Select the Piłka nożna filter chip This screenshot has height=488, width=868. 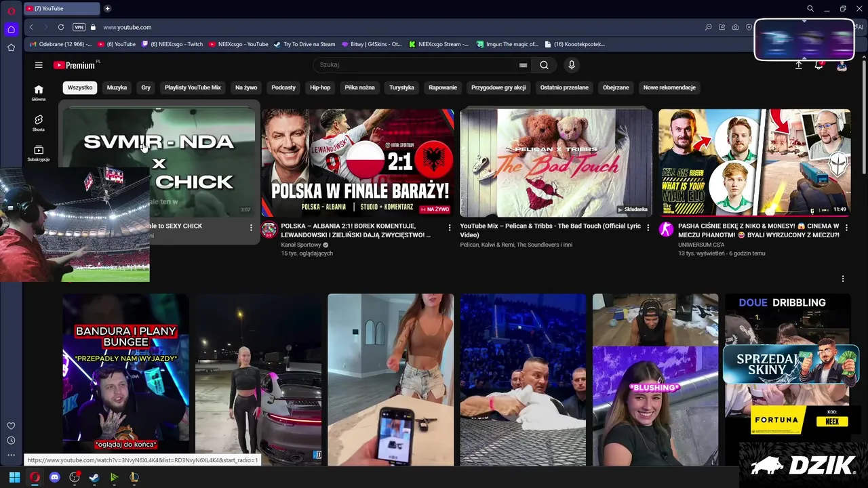(359, 87)
